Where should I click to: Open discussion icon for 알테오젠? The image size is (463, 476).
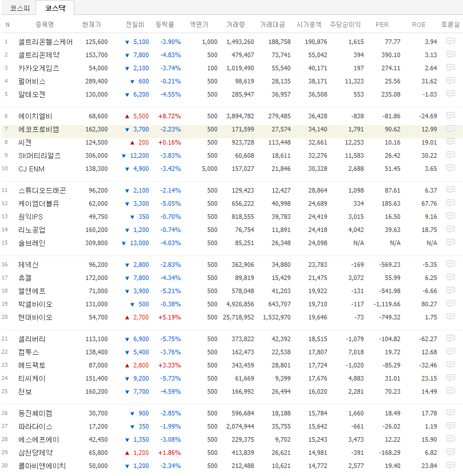tap(450, 94)
